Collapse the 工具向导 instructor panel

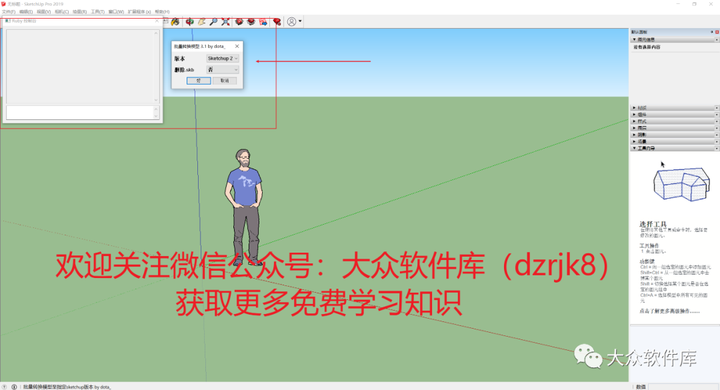click(674, 148)
